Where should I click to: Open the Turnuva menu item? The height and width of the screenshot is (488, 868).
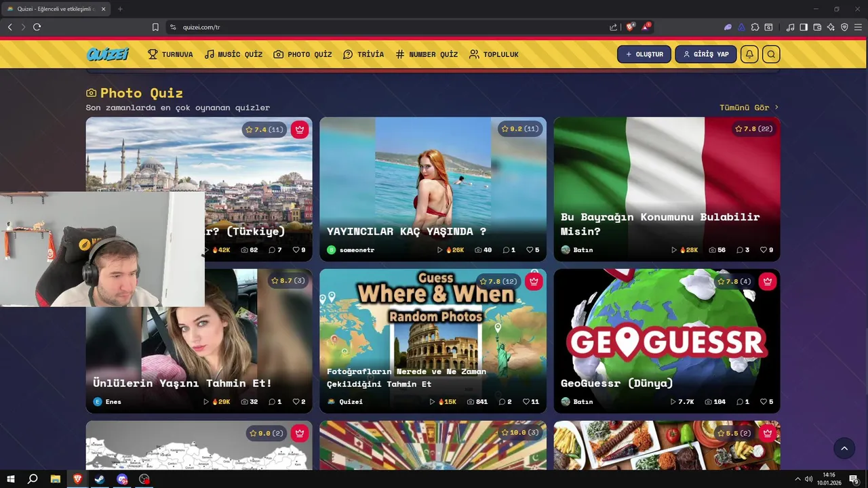(170, 54)
